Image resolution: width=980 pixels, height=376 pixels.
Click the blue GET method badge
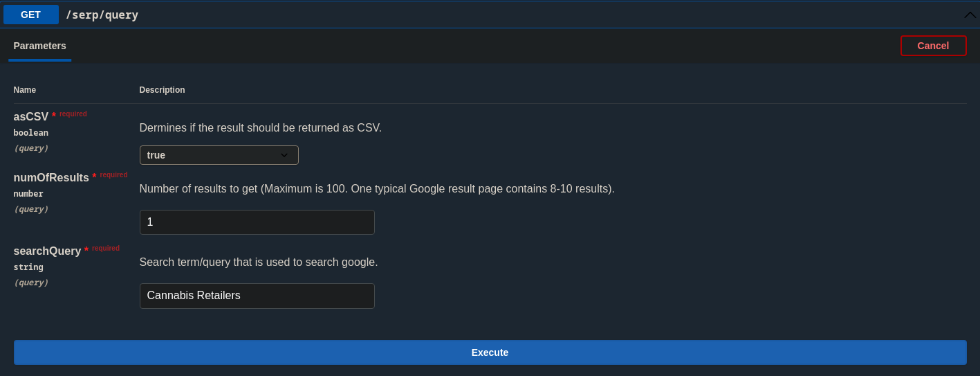30,15
